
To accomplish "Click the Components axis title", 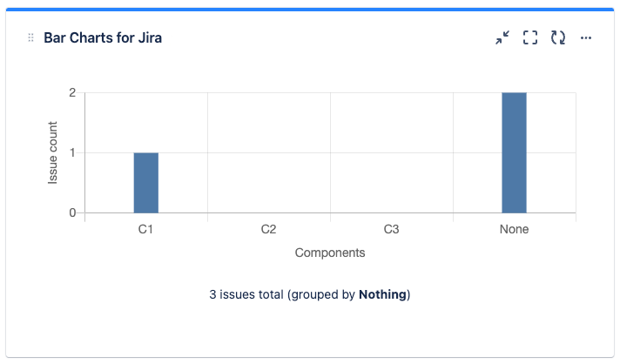I will [x=330, y=253].
